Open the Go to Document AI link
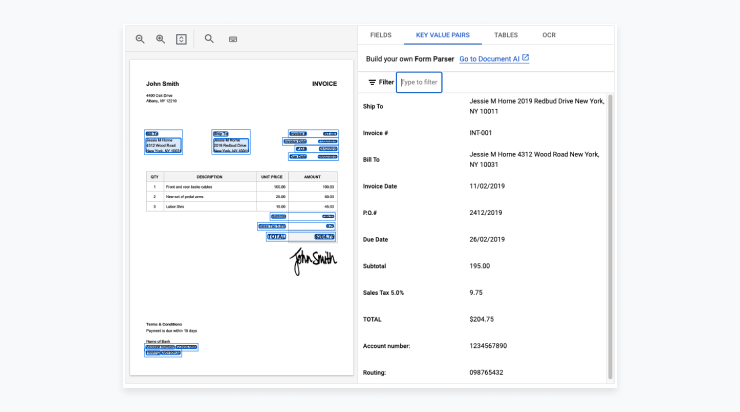The width and height of the screenshot is (740, 412). click(489, 59)
